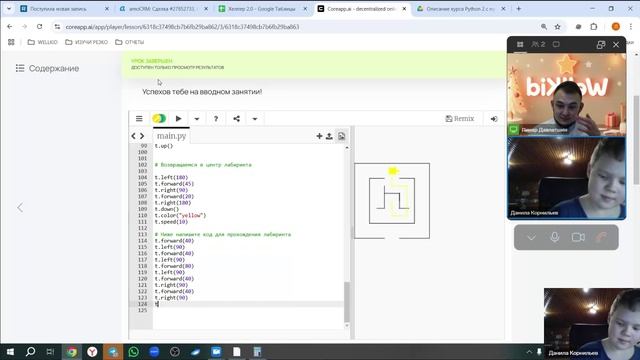640x360 pixels.
Task: Select the main.py file tab
Action: click(x=171, y=136)
